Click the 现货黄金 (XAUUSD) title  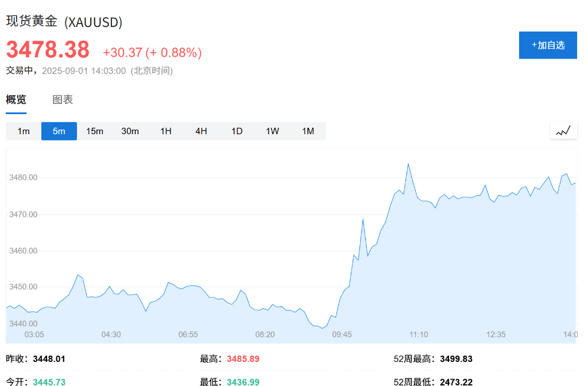pyautogui.click(x=64, y=21)
